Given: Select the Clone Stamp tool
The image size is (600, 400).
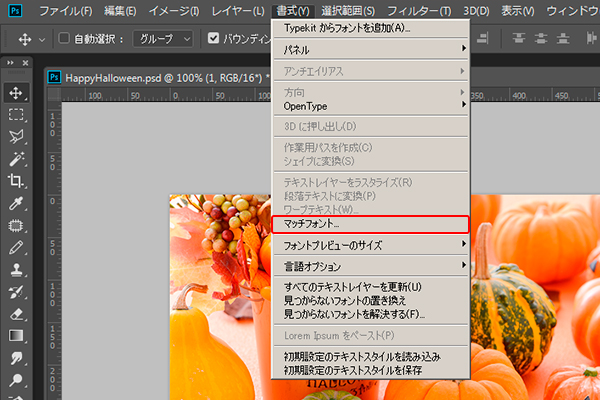Looking at the screenshot, I should 16,269.
